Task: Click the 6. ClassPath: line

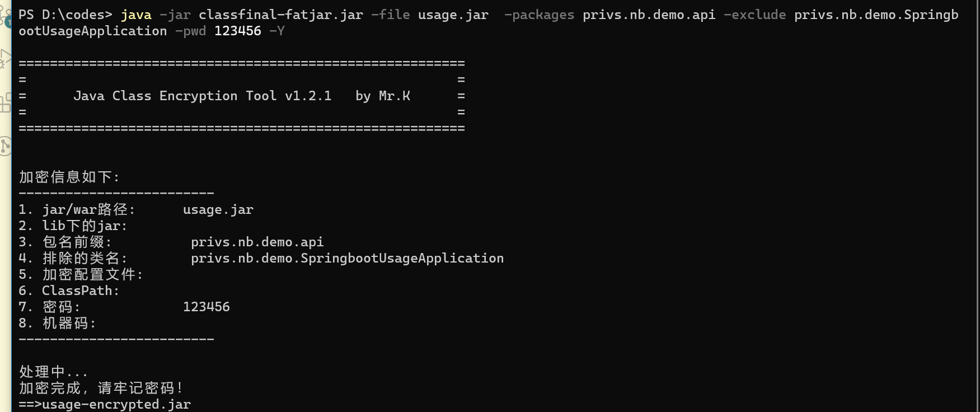Action: coord(69,291)
